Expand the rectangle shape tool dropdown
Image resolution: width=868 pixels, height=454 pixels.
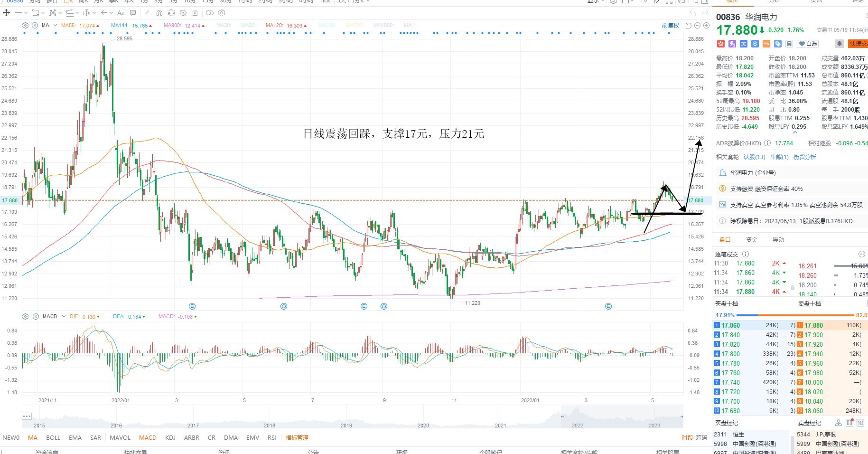pos(43,13)
